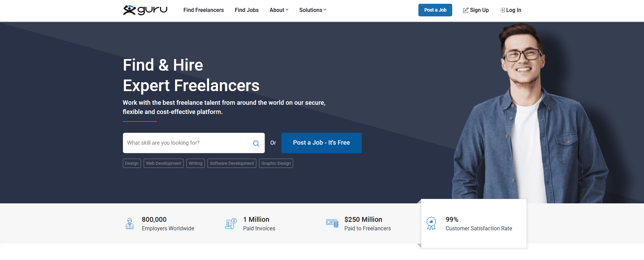Click the Paid Invoices label
Screen dimensions: 644x260
click(259, 229)
